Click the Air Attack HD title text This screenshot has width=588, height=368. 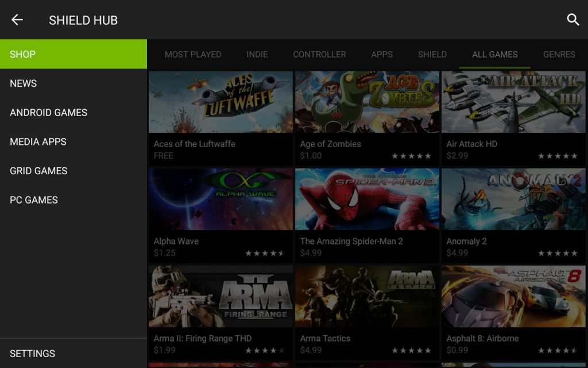[x=472, y=144]
